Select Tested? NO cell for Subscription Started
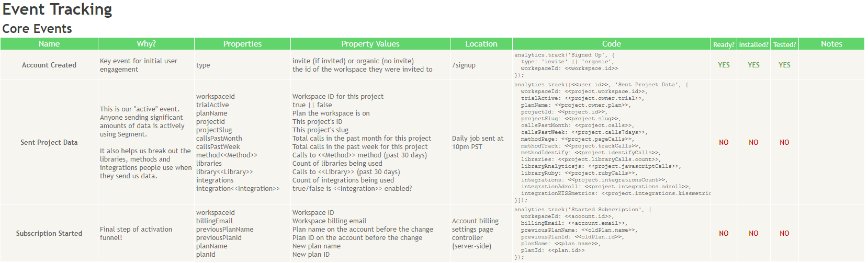The image size is (868, 263). click(x=784, y=234)
